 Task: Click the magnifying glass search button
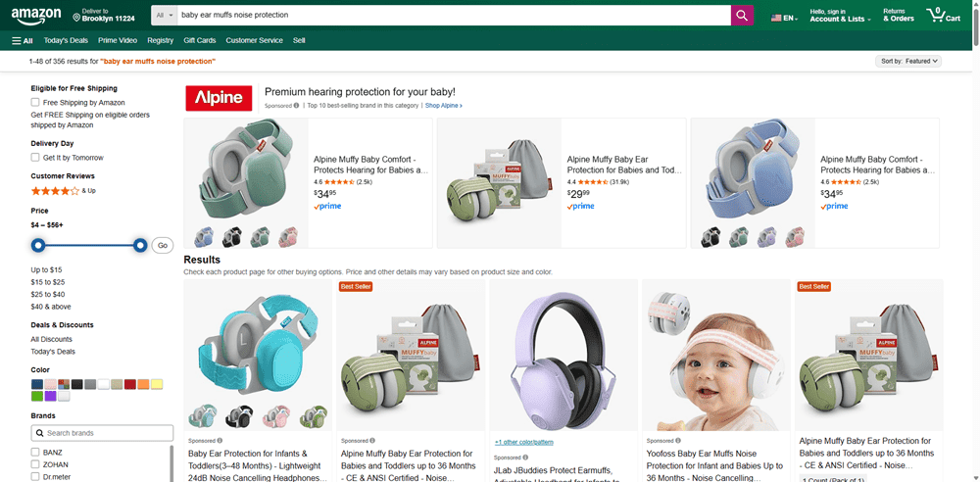click(742, 16)
